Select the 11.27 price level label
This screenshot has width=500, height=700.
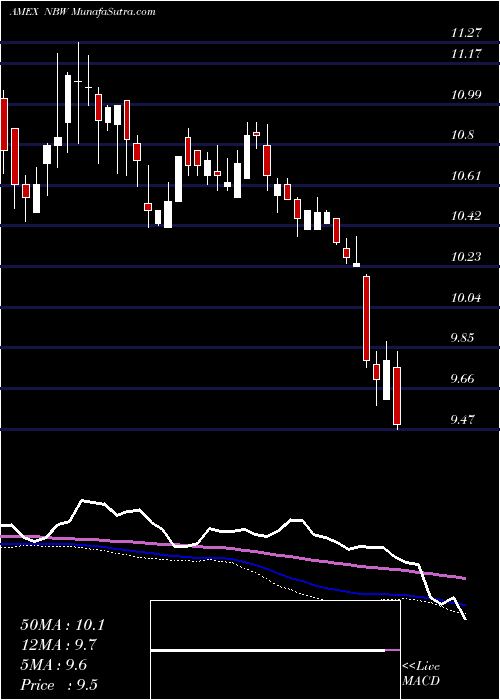pos(467,33)
